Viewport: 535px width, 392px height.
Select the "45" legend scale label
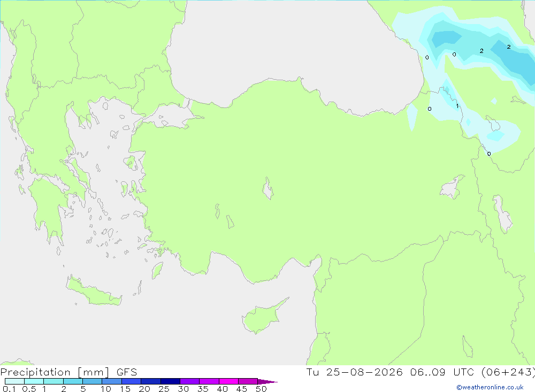click(x=242, y=389)
